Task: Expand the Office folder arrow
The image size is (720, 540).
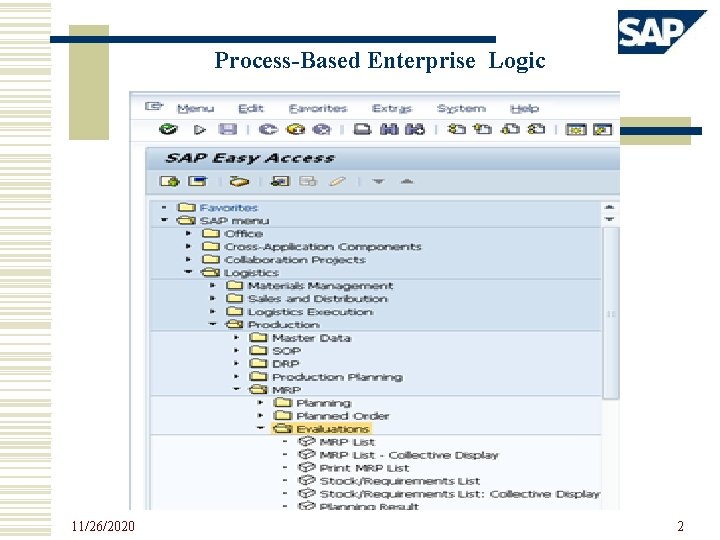Action: (188, 233)
